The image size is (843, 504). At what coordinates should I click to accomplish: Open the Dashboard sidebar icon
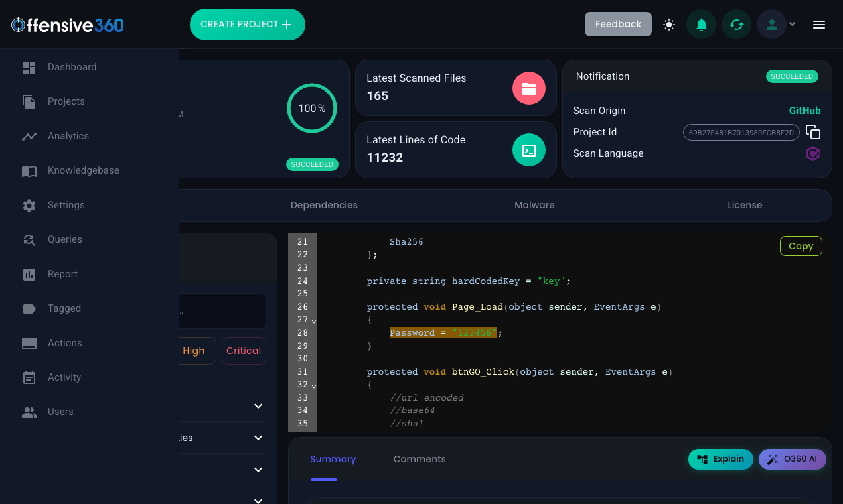click(29, 67)
